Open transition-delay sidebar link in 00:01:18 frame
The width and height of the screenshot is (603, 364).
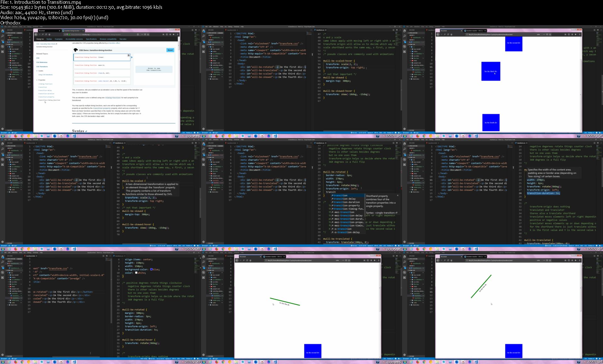pyautogui.click(x=45, y=90)
